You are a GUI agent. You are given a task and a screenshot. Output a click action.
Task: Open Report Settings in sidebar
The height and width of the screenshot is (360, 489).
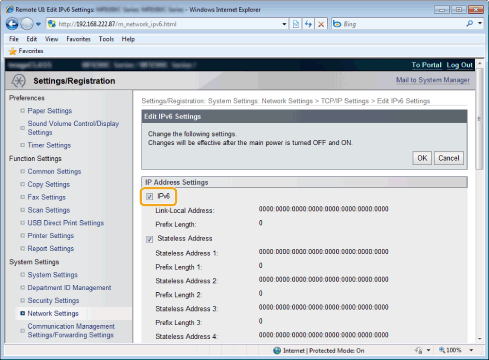(x=51, y=249)
